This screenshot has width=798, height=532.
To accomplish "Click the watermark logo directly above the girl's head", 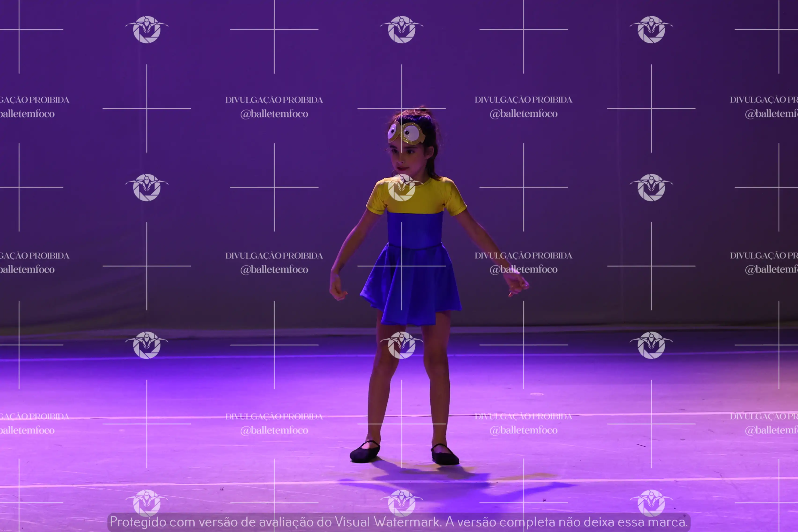I will pyautogui.click(x=401, y=30).
